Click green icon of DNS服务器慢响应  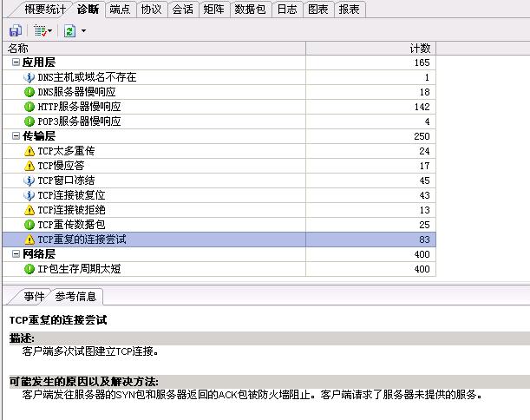coord(29,92)
